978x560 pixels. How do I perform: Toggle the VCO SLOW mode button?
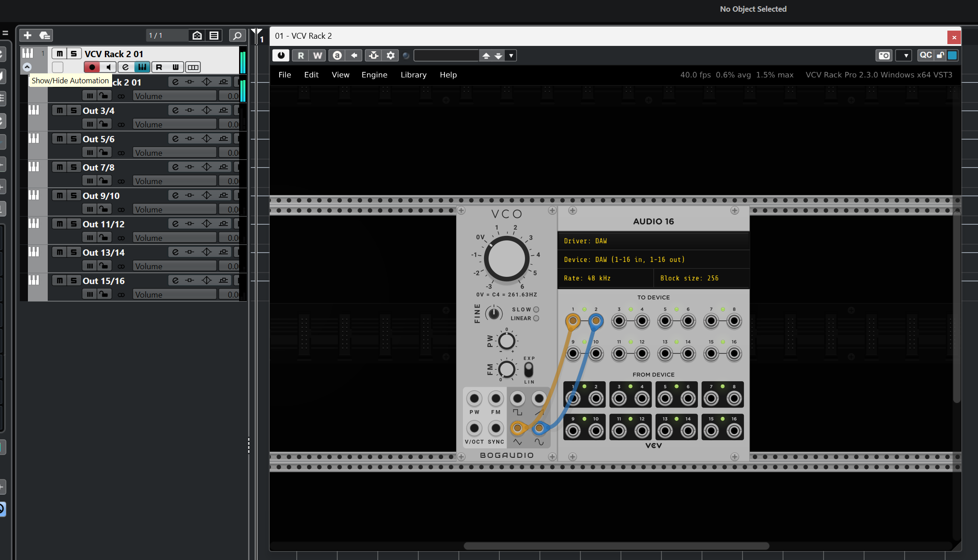point(536,309)
